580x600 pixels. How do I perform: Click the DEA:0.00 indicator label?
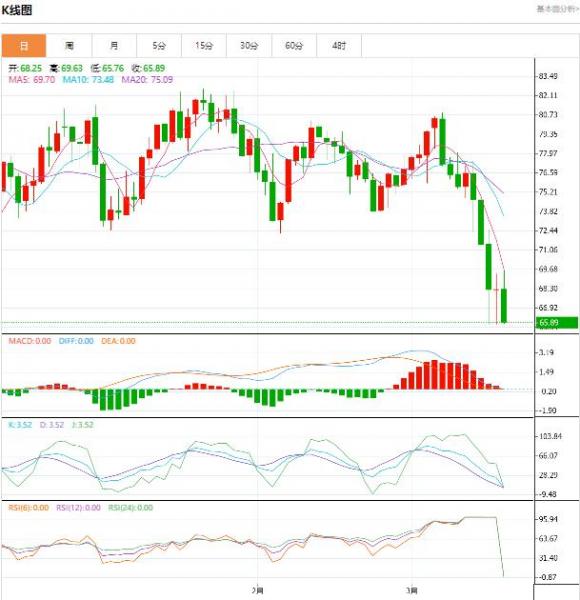pos(118,341)
